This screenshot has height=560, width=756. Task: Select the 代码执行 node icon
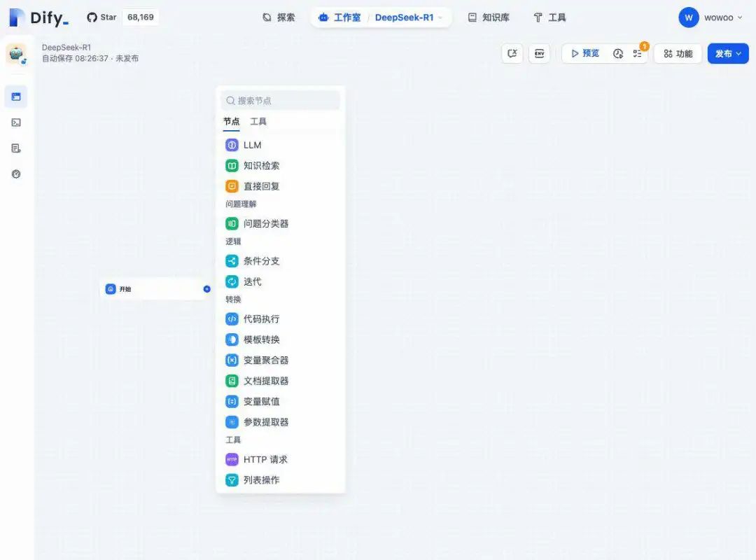[x=232, y=318]
